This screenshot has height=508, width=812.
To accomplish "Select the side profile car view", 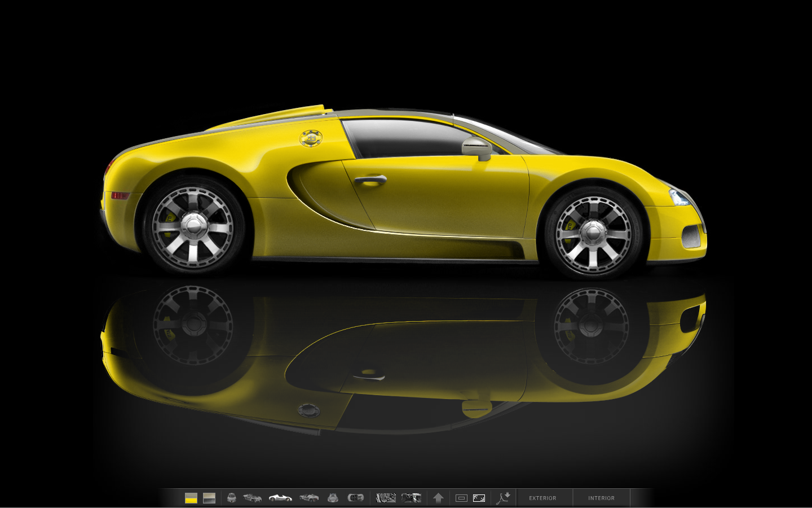I will [x=280, y=498].
